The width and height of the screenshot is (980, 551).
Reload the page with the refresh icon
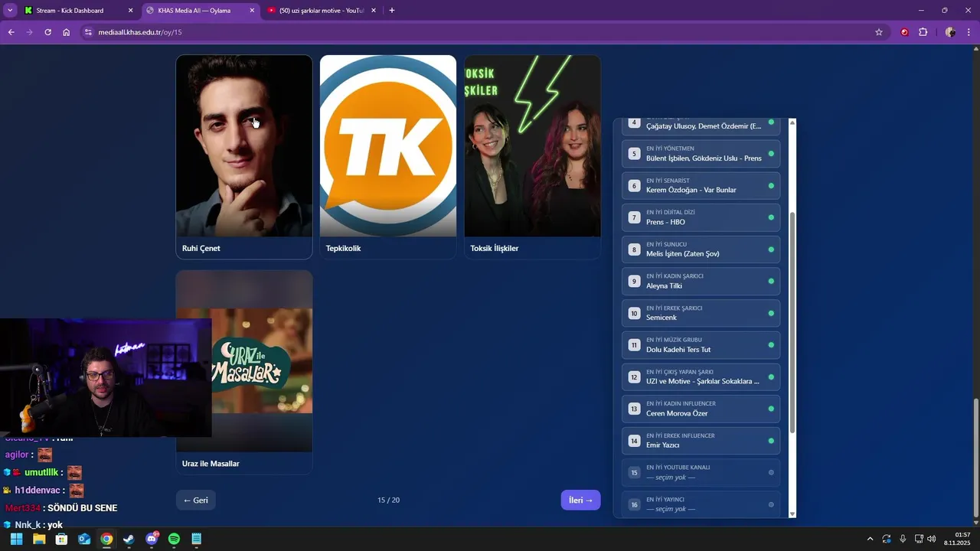click(47, 32)
